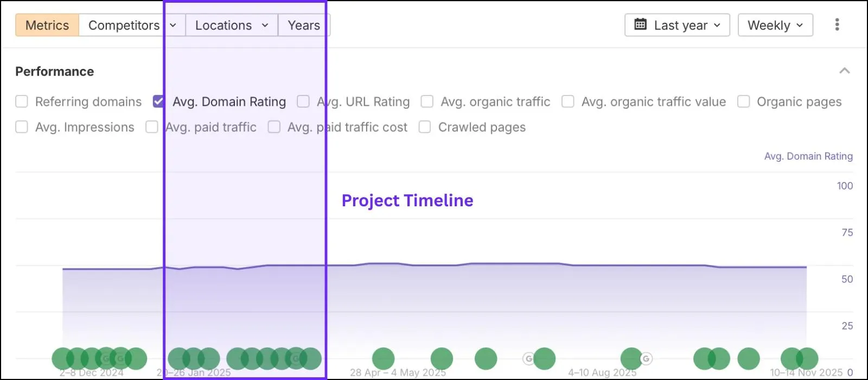Select the Years tab
Screen dimensions: 868x380
[x=304, y=25]
